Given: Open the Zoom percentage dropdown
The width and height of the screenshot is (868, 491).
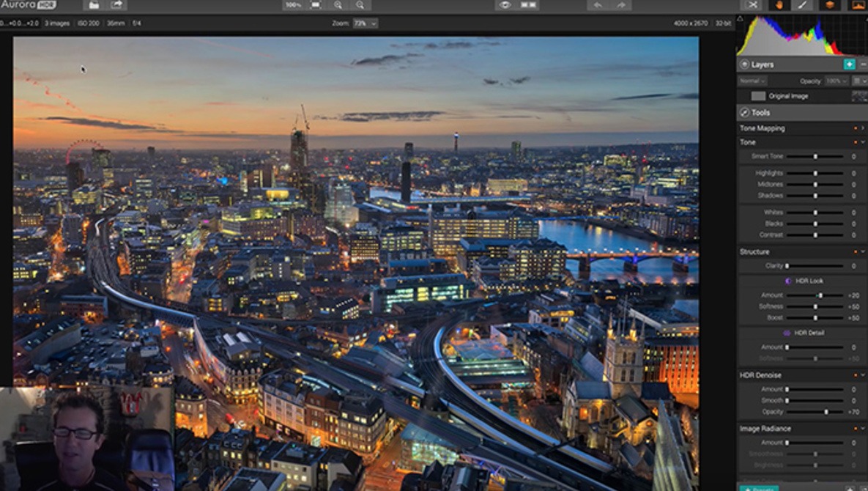Looking at the screenshot, I should [x=366, y=23].
